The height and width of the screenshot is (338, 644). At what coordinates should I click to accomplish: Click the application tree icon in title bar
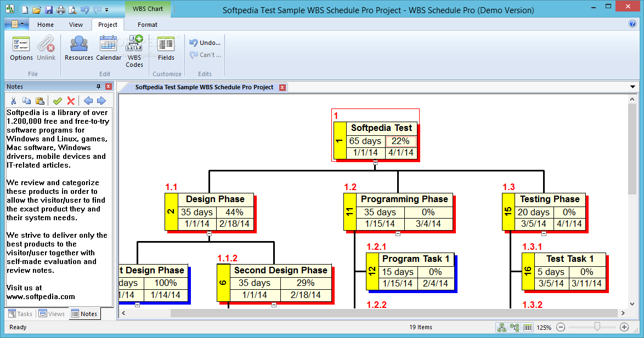pyautogui.click(x=10, y=9)
